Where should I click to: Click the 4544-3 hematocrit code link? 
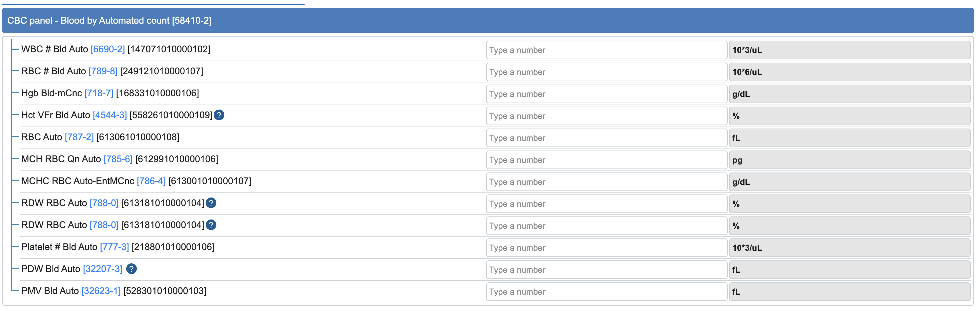110,115
